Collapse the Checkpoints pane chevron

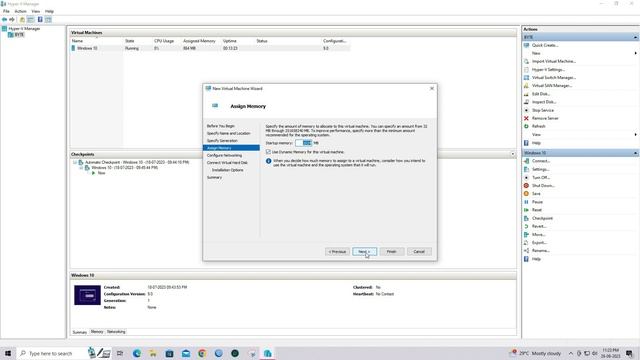(513, 154)
